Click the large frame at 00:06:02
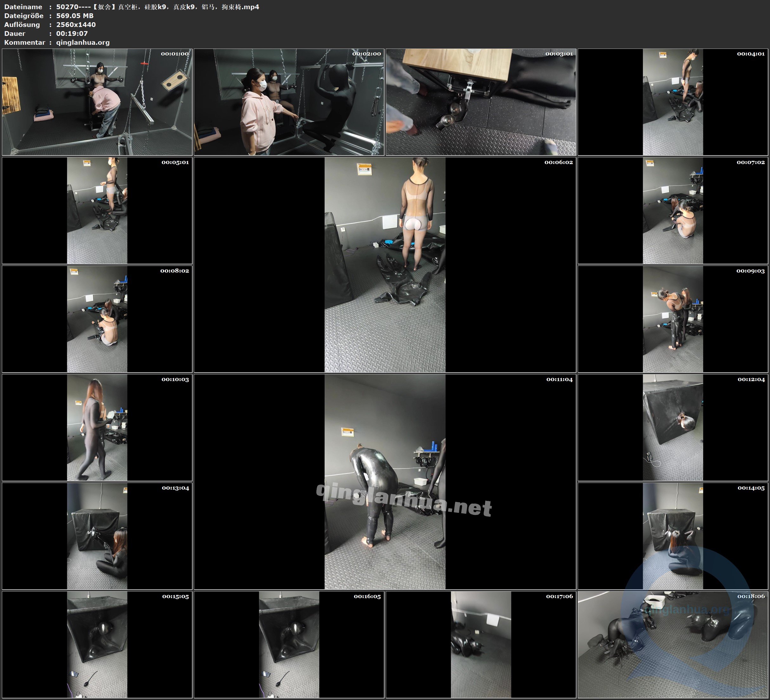770x700 pixels. coord(385,265)
